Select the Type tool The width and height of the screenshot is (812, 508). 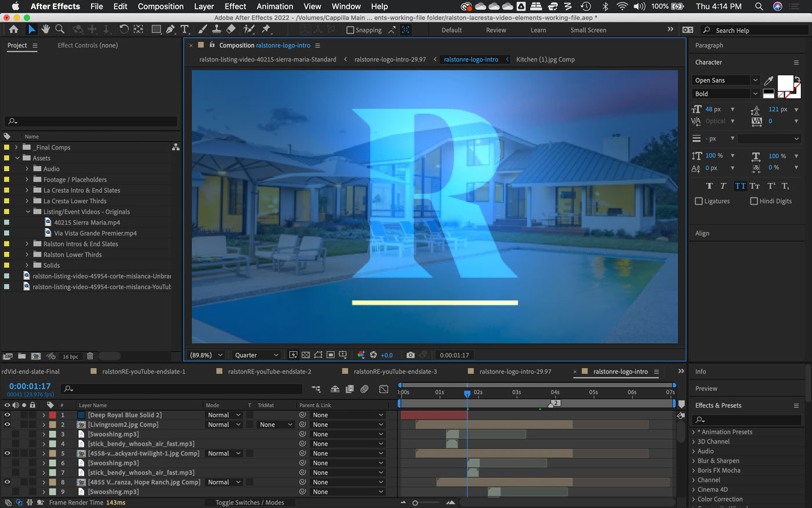click(184, 29)
